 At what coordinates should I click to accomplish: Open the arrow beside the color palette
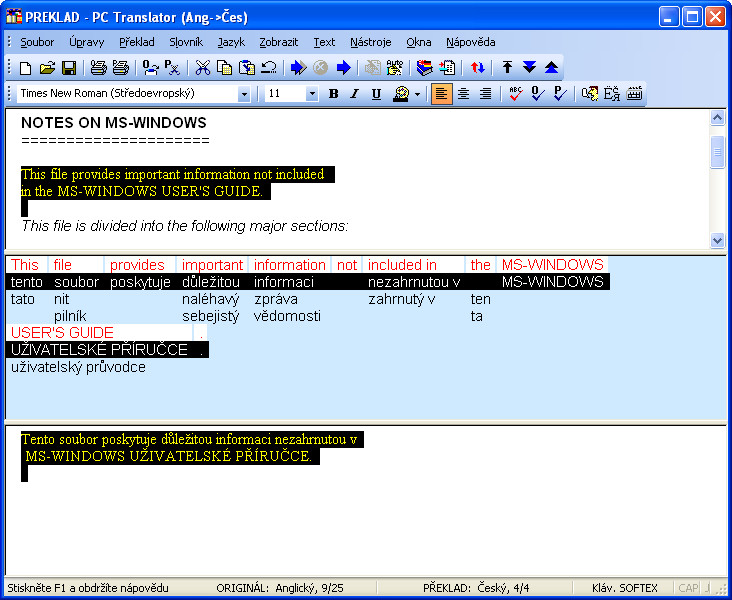tap(417, 94)
